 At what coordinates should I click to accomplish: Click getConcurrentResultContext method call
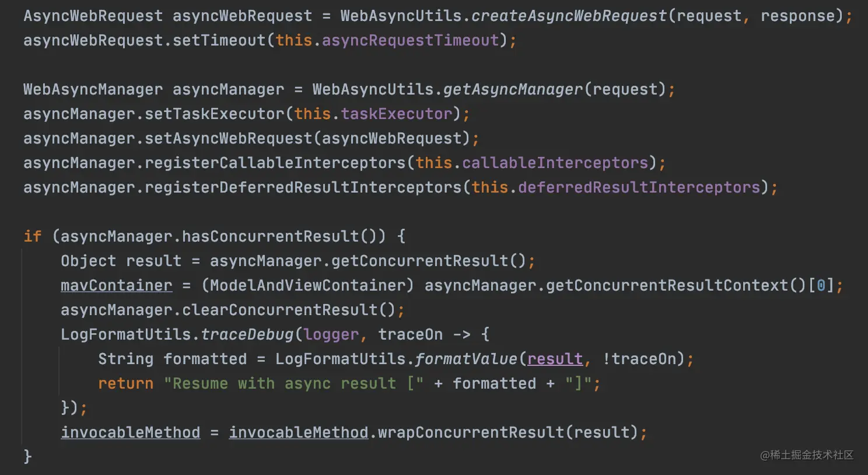pos(667,285)
